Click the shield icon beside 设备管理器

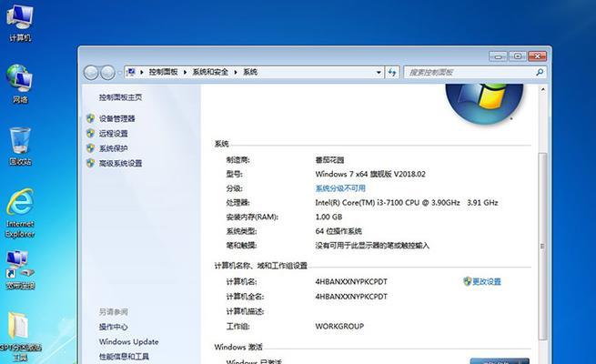click(x=90, y=118)
